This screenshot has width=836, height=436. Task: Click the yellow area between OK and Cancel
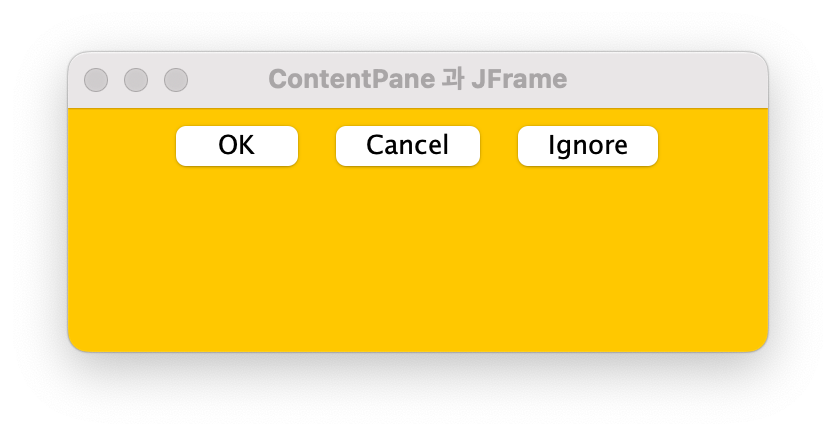click(317, 146)
